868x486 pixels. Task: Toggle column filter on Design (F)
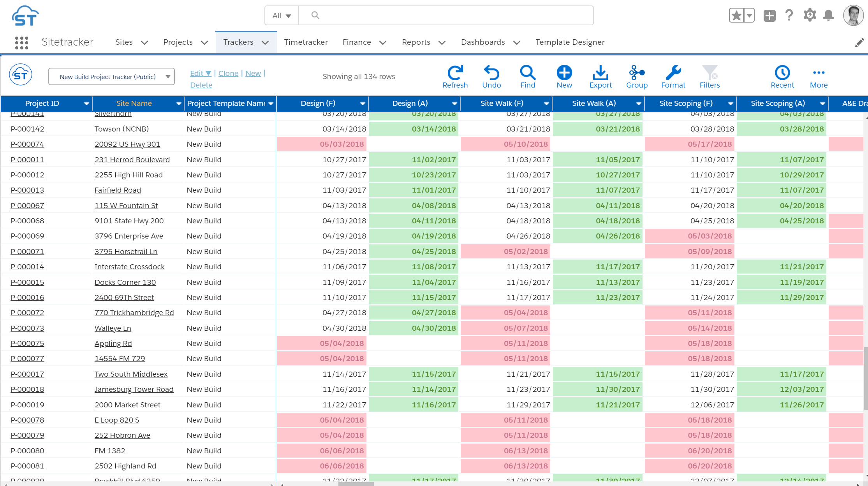click(x=363, y=103)
